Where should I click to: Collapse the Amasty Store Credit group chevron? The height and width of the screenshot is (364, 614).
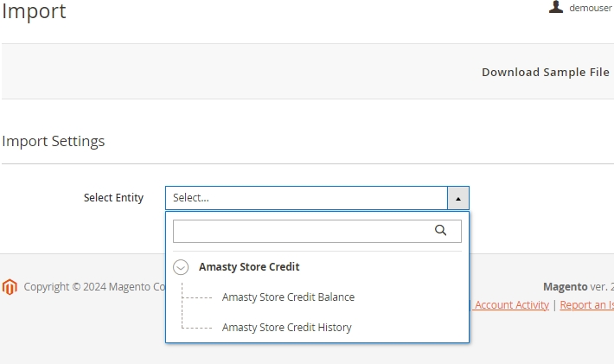181,267
